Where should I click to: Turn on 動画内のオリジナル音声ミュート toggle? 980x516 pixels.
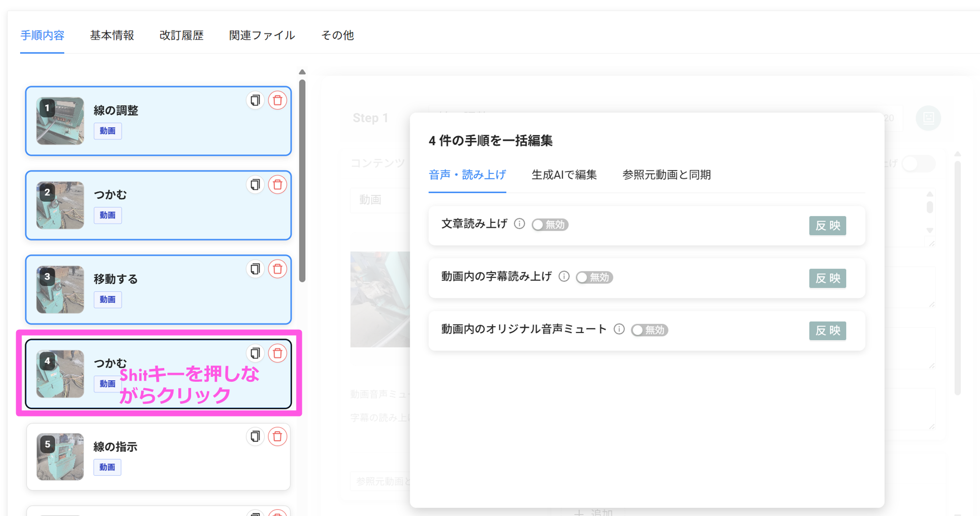pyautogui.click(x=649, y=330)
